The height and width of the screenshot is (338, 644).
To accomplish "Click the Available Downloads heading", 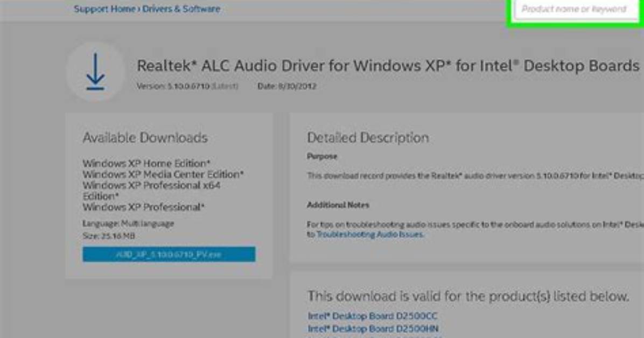I will click(x=145, y=138).
